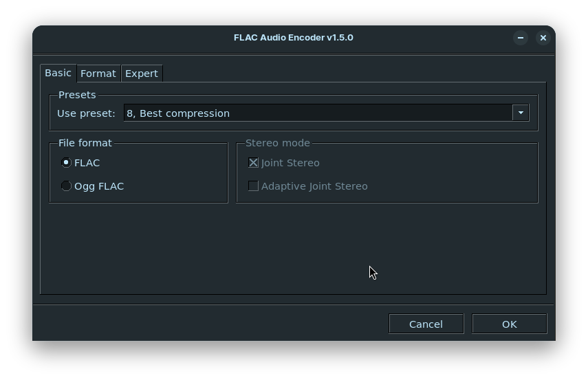
Task: Minimize the FLAC Audio Encoder window
Action: pyautogui.click(x=521, y=38)
